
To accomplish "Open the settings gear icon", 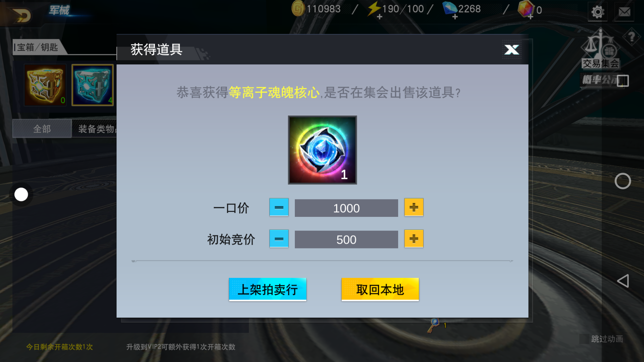I will (x=597, y=12).
